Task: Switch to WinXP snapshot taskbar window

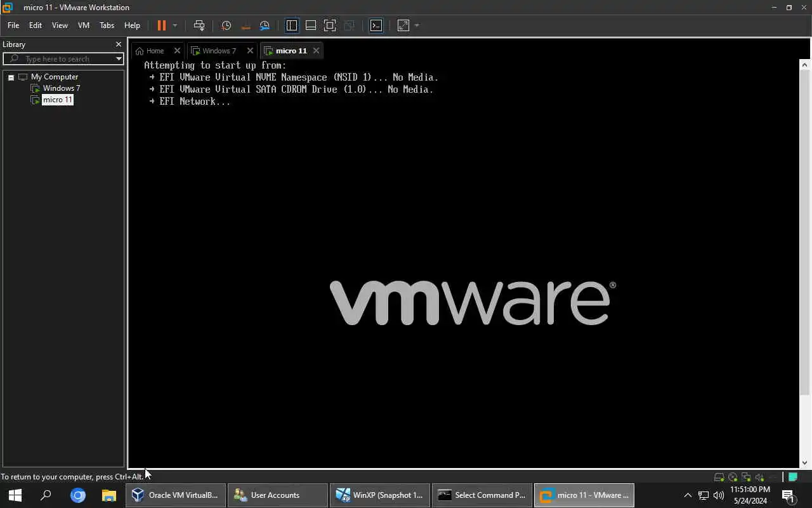Action: pos(380,495)
